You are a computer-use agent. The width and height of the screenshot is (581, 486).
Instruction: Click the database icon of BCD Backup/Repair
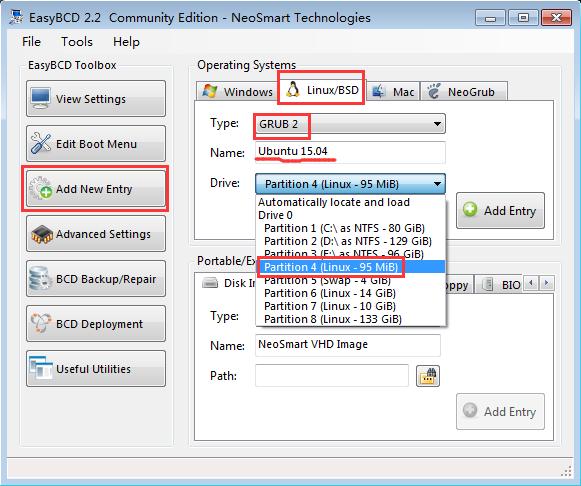(x=40, y=278)
